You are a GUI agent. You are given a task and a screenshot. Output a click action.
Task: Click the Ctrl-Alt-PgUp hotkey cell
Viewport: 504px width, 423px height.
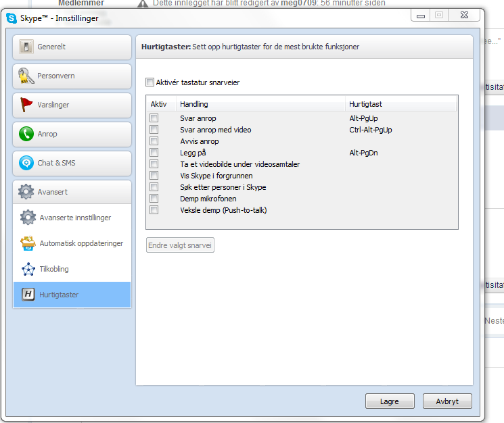coord(371,130)
